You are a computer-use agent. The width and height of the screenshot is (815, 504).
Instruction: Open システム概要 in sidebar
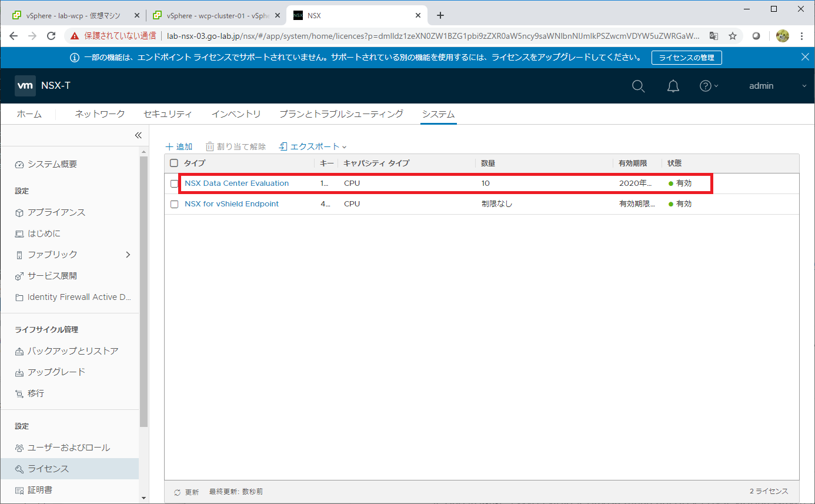[x=52, y=165]
